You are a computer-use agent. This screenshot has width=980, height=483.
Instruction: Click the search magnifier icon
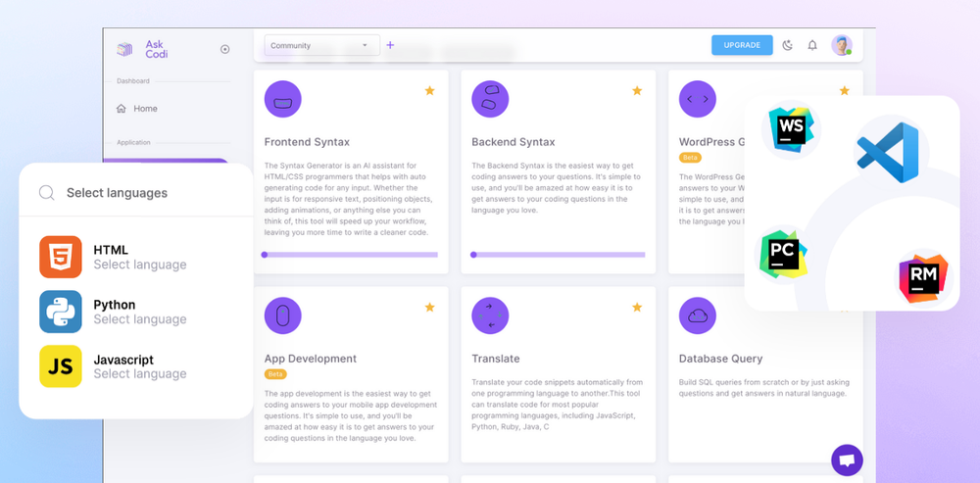(47, 192)
